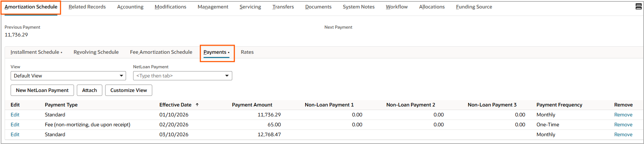The height and width of the screenshot is (144, 644).
Task: Select the Servicing tab
Action: [x=250, y=7]
